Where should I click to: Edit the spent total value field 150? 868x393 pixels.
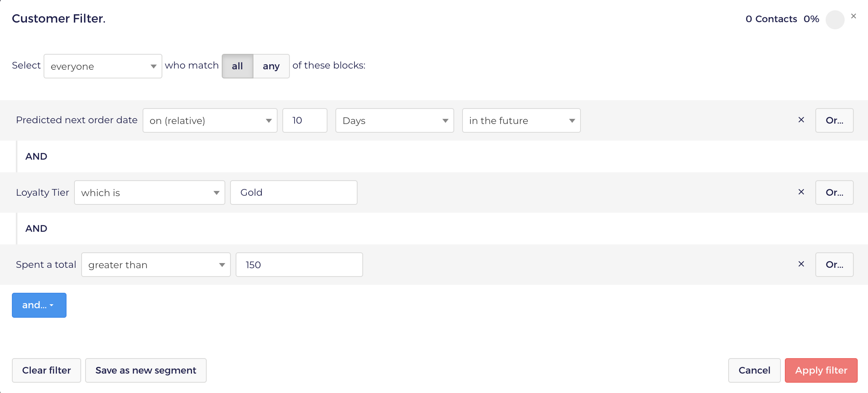299,265
